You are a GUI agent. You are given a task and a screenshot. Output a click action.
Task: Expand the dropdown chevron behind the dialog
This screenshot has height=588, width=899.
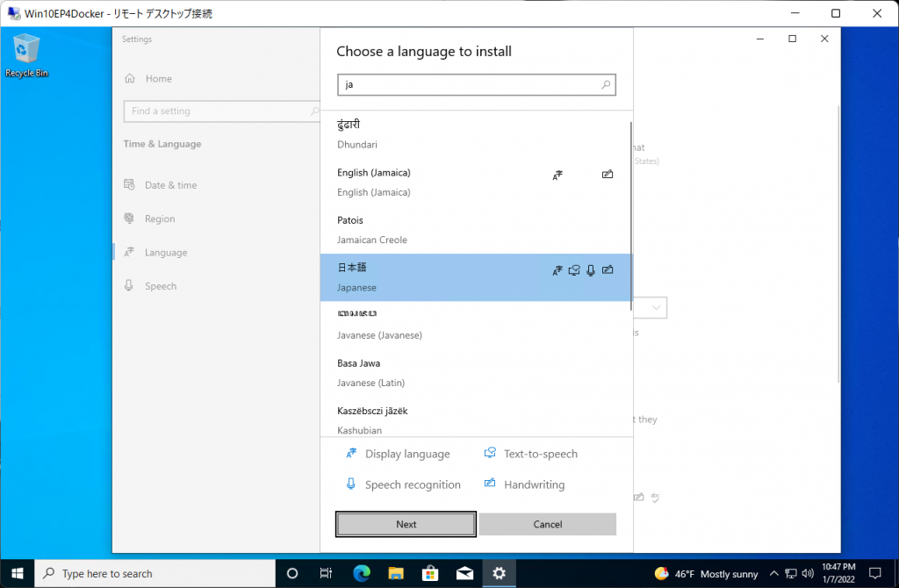pos(656,308)
